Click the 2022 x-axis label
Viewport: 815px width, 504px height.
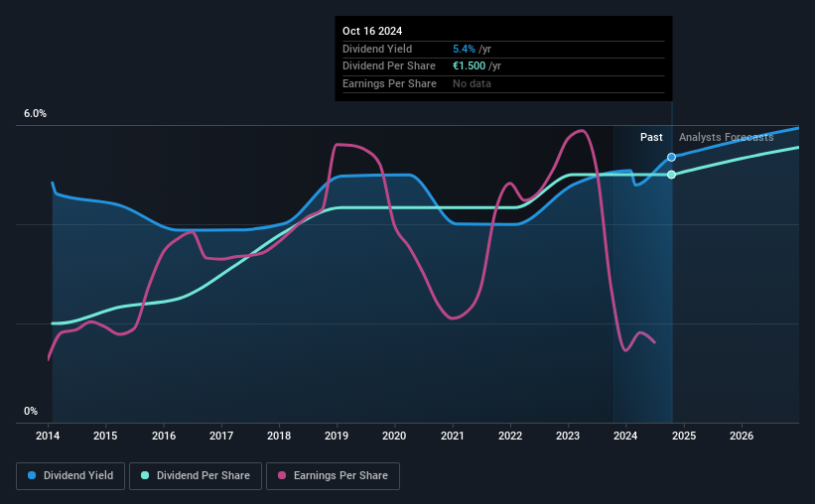pyautogui.click(x=510, y=436)
